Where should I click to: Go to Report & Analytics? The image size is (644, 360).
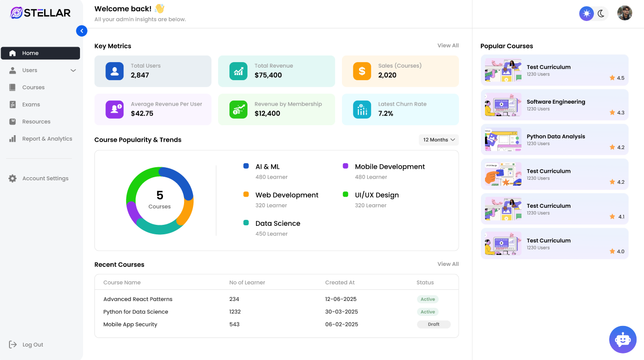click(47, 139)
